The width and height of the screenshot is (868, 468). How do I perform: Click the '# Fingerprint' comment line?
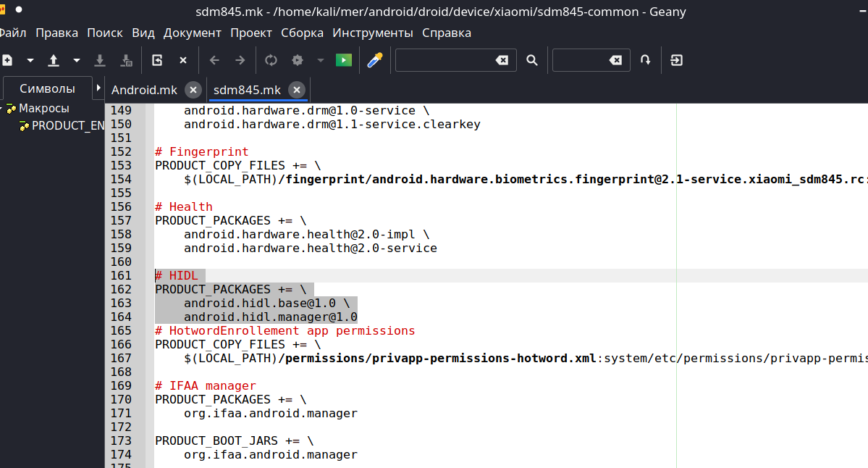[201, 151]
